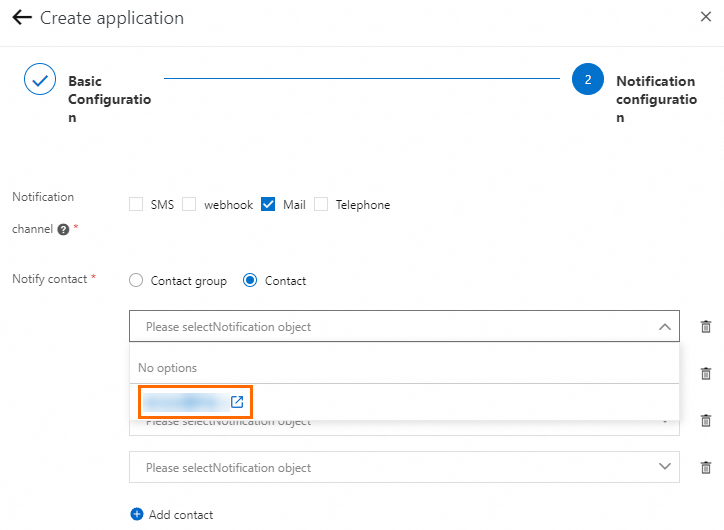
Task: Enable the SMS notification channel checkbox
Action: [x=136, y=205]
